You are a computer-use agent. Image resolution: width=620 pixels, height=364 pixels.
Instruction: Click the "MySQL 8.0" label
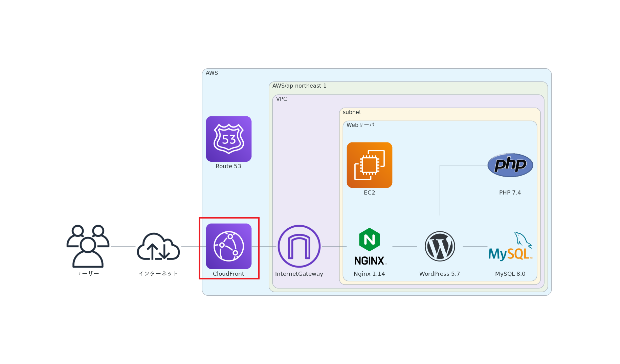tap(510, 274)
